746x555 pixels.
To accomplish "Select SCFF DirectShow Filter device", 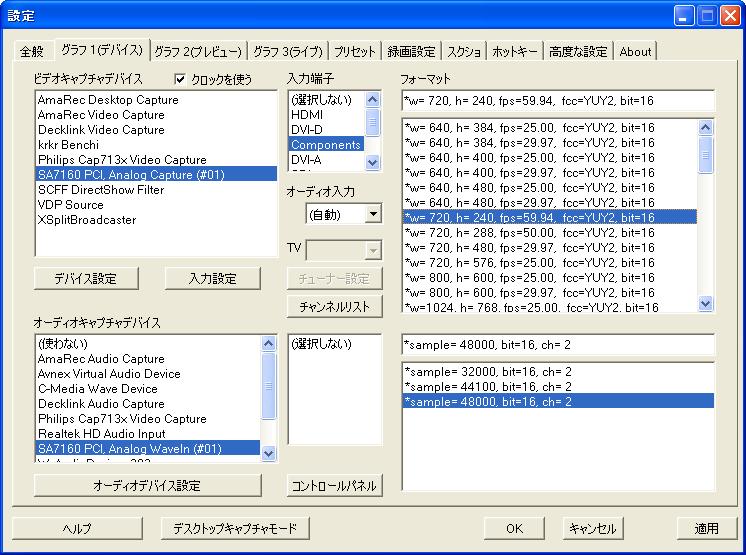I will pyautogui.click(x=156, y=190).
